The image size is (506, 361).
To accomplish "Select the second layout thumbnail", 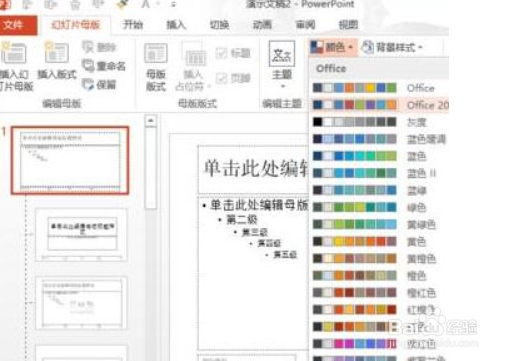I will pos(81,235).
